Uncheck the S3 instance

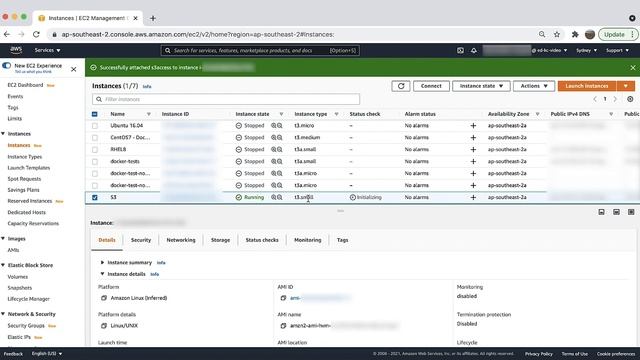[95, 197]
